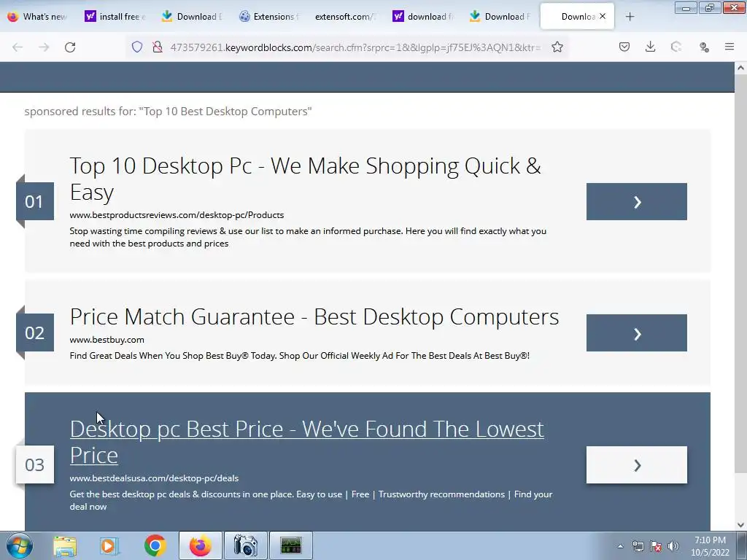Image resolution: width=747 pixels, height=560 pixels.
Task: Bookmark this page with the star
Action: point(557,47)
